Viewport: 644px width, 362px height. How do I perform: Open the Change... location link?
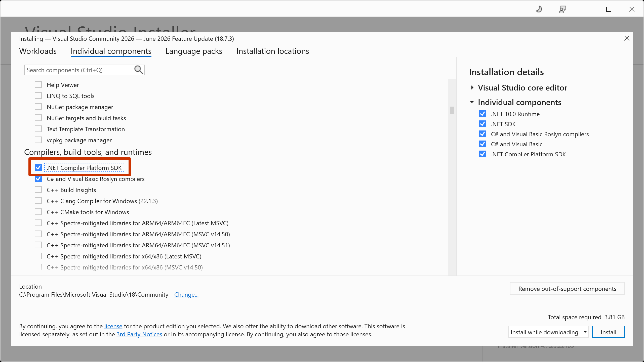(x=186, y=294)
